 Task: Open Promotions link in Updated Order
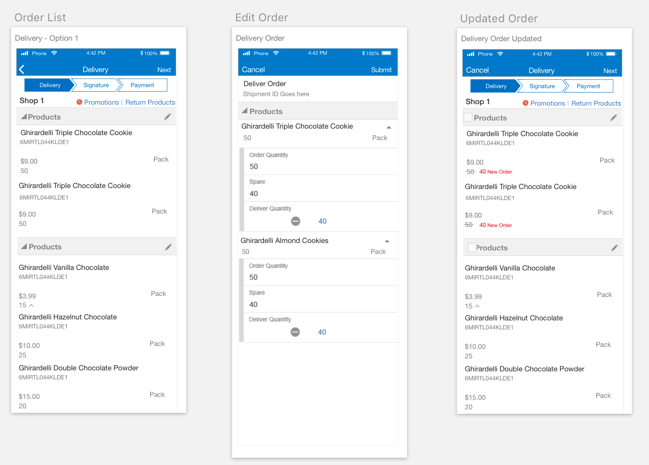548,104
